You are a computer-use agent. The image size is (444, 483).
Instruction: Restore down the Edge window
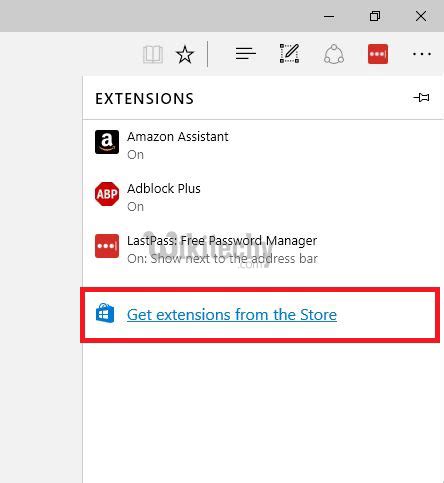tap(375, 16)
